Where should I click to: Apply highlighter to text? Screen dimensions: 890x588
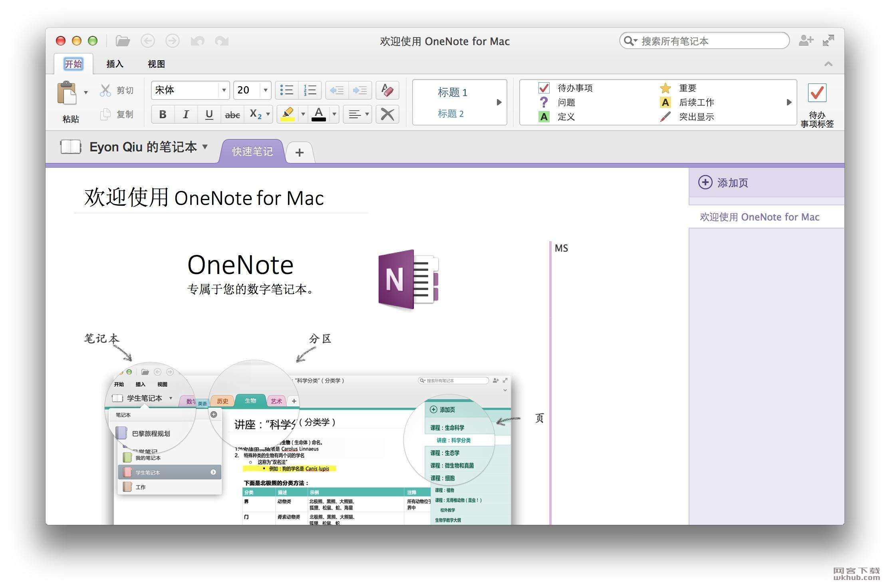pyautogui.click(x=288, y=114)
